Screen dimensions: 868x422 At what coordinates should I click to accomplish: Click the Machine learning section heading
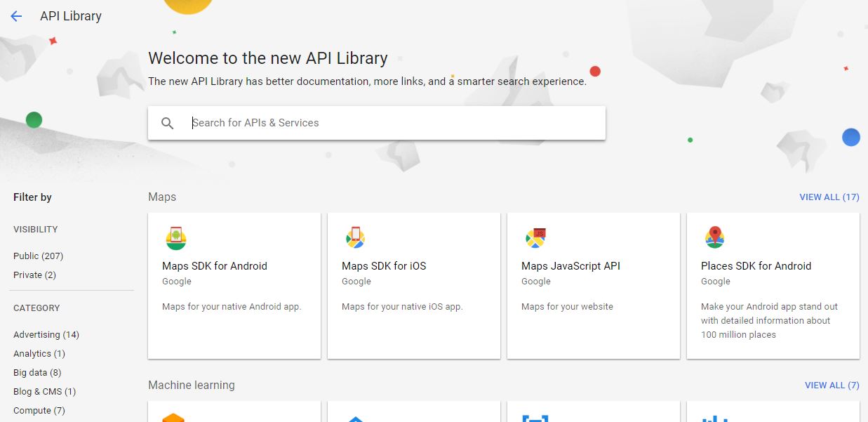192,385
